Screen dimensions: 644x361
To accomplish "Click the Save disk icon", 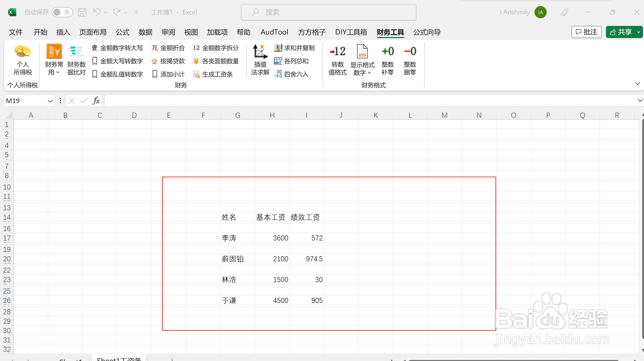I will 82,12.
